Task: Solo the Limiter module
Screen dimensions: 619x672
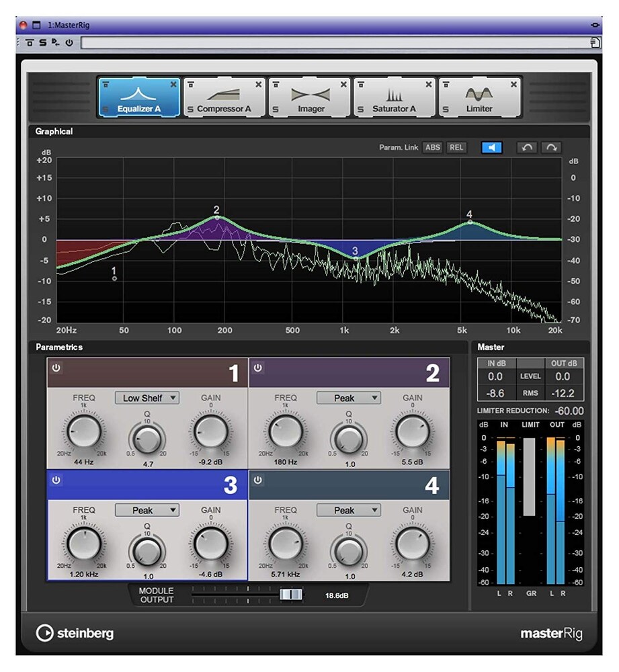Action: tap(446, 110)
